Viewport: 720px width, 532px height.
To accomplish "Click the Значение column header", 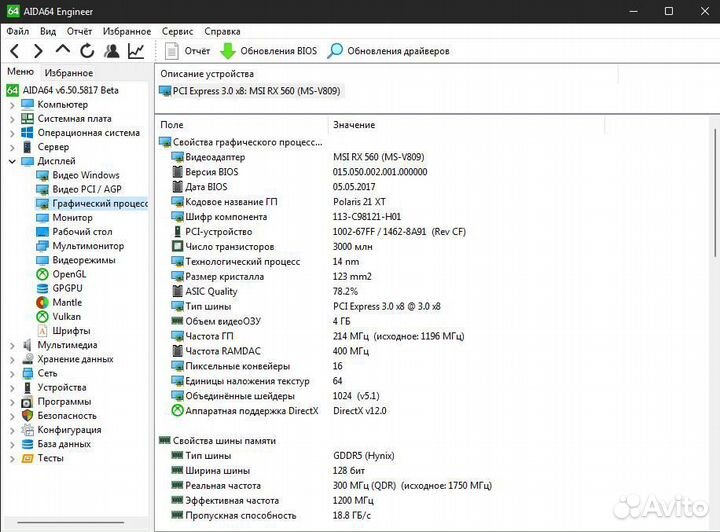I will [354, 125].
